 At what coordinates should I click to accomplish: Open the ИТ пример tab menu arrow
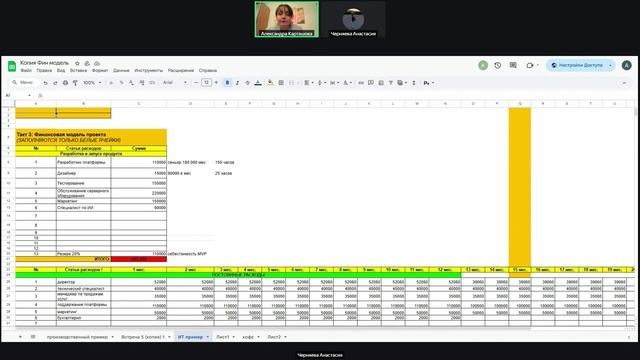coord(208,337)
